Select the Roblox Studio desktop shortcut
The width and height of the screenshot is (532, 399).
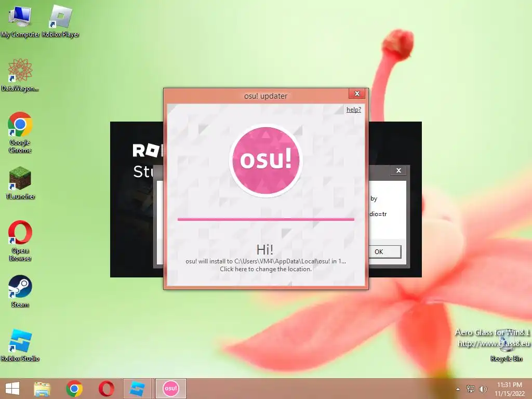point(20,345)
